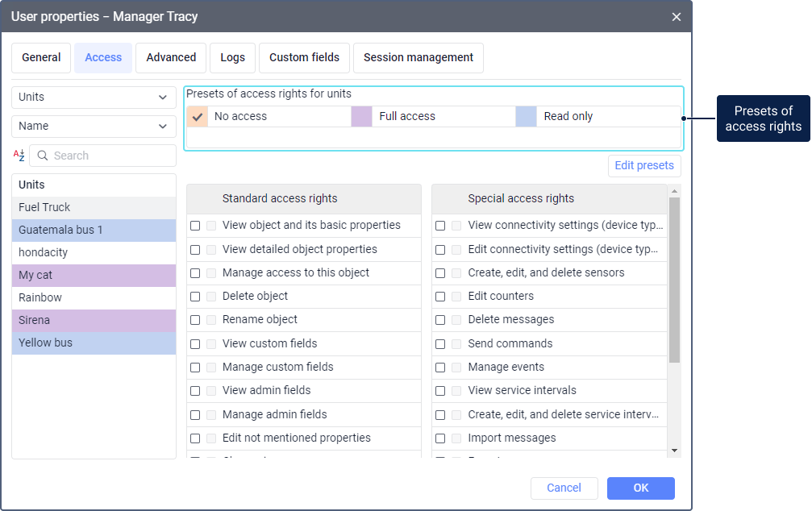Pick the blue Read only preset swatch

pyautogui.click(x=527, y=116)
